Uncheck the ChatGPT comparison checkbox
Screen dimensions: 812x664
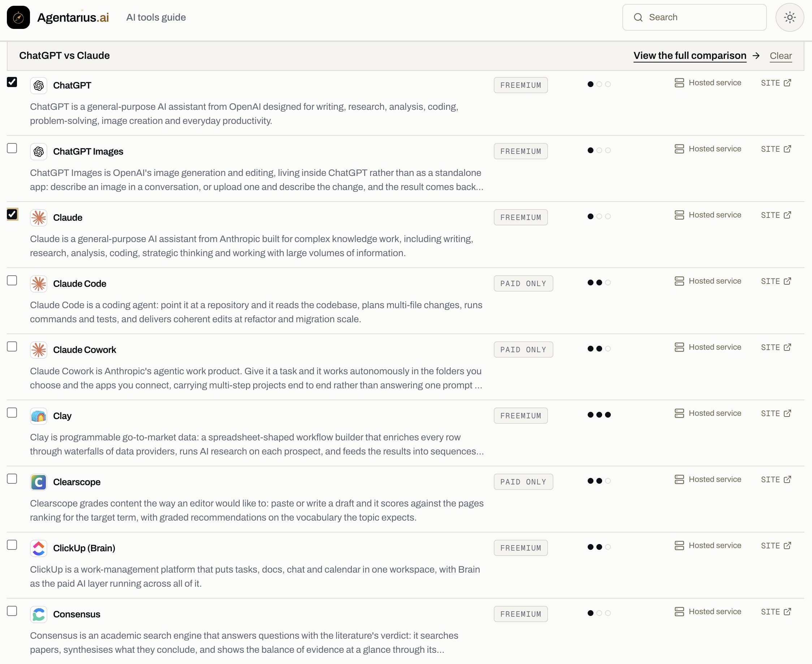tap(12, 82)
